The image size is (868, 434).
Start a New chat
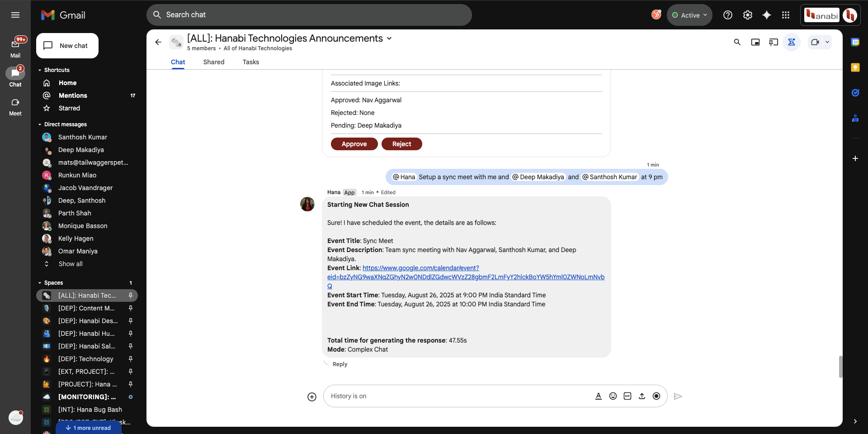pyautogui.click(x=67, y=46)
